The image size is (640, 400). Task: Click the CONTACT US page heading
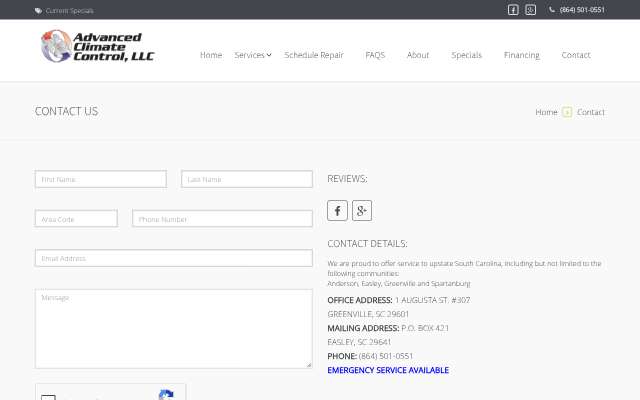[67, 111]
